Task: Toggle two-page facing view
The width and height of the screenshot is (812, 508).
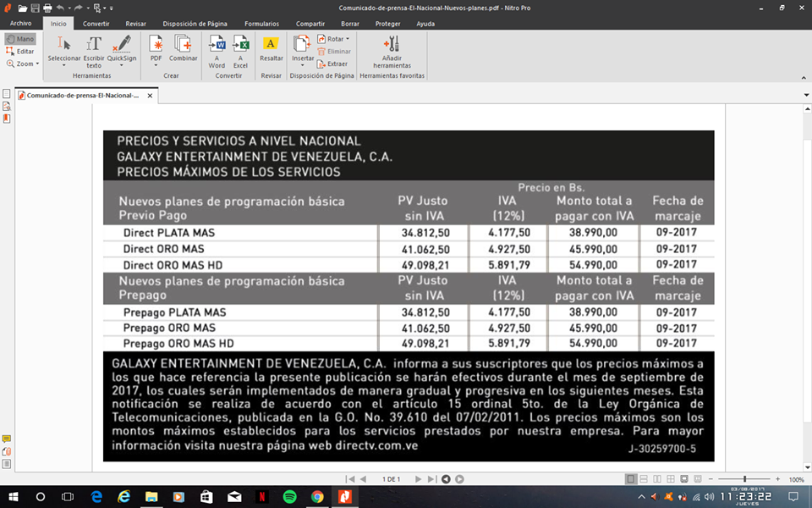Action: coord(657,479)
